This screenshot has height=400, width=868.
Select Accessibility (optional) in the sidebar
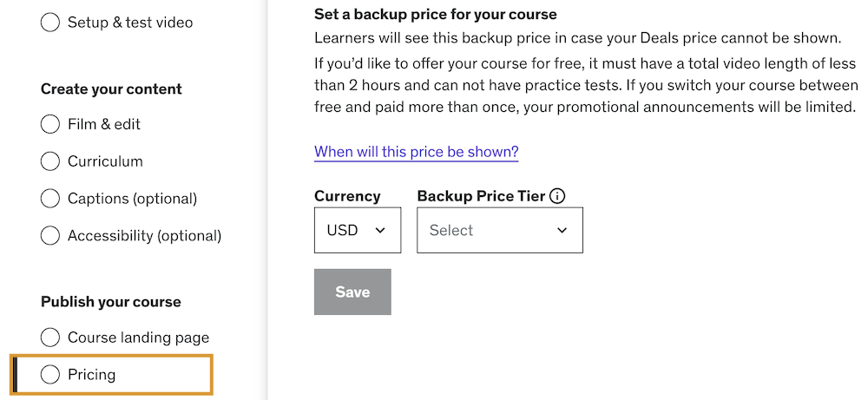point(144,235)
